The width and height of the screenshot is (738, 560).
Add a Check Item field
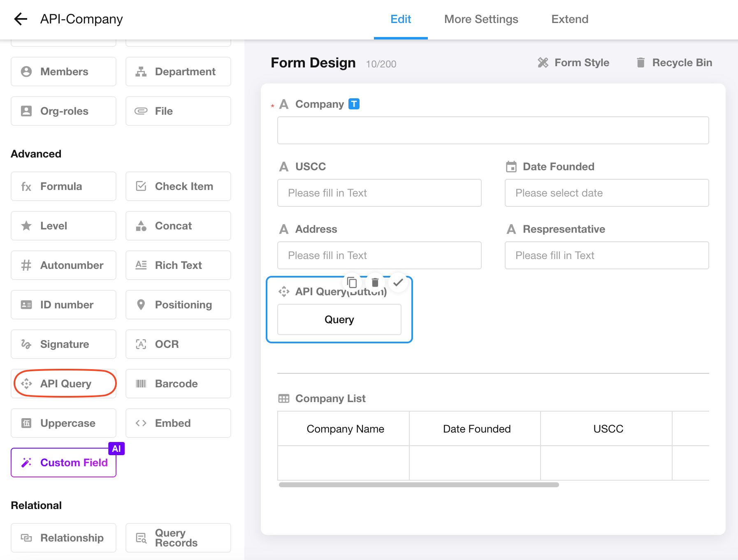pos(178,186)
